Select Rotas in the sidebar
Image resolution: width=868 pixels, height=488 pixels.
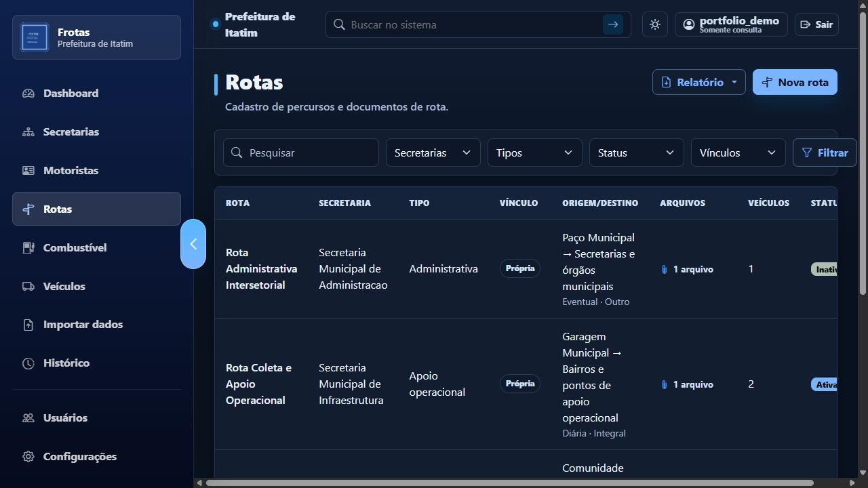tap(96, 209)
